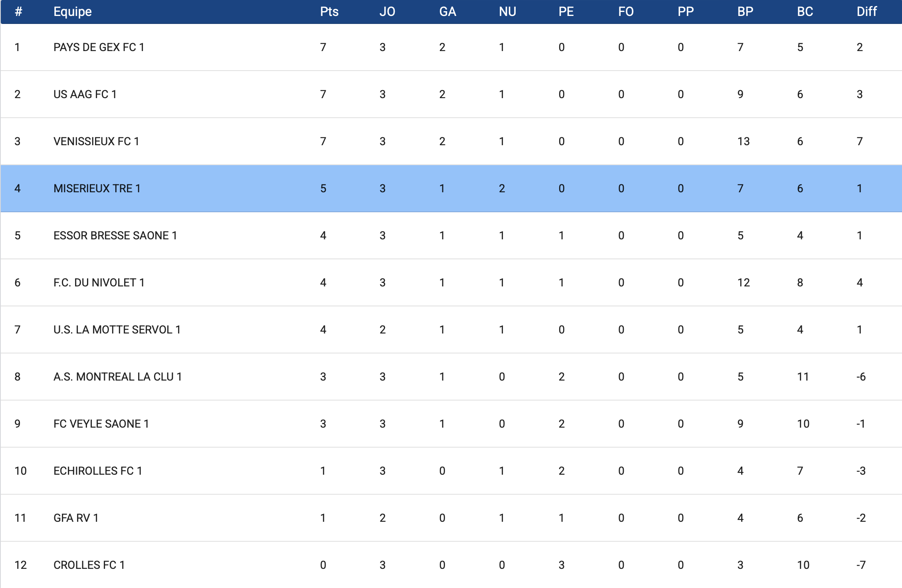The height and width of the screenshot is (588, 902).
Task: Click the JO column header
Action: 387,12
